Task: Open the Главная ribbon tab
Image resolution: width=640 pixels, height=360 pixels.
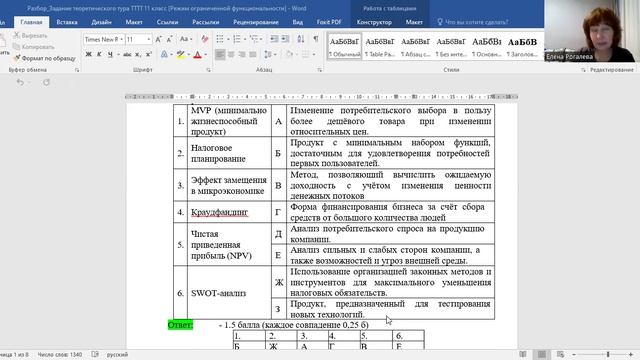Action: click(x=31, y=22)
